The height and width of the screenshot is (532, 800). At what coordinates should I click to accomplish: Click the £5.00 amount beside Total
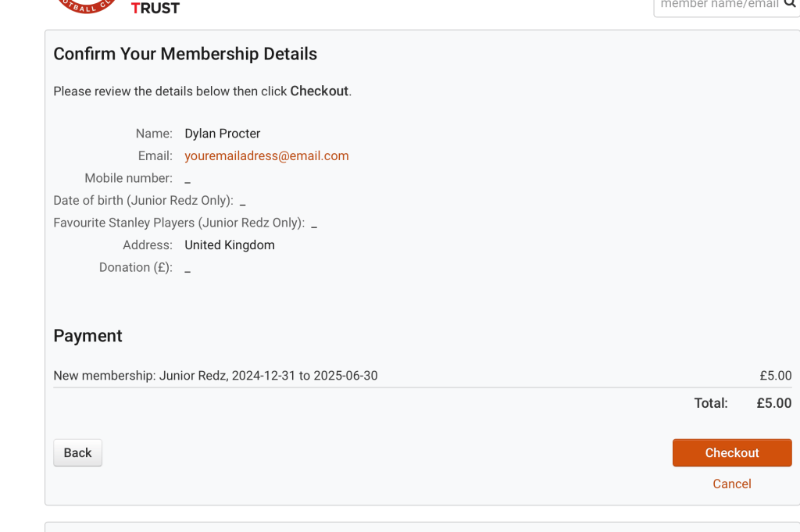click(773, 404)
